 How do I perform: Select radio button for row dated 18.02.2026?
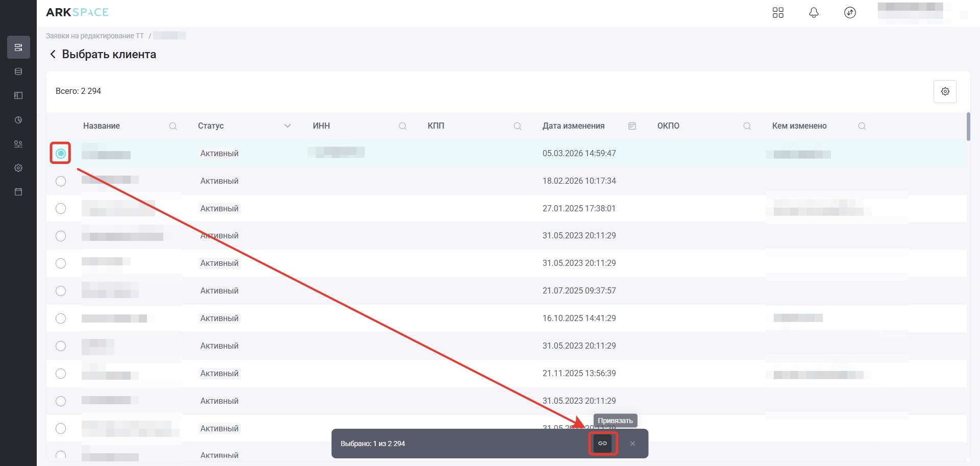click(61, 181)
